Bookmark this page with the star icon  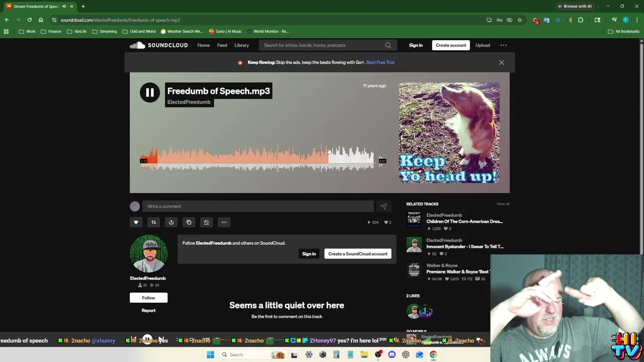[x=519, y=20]
